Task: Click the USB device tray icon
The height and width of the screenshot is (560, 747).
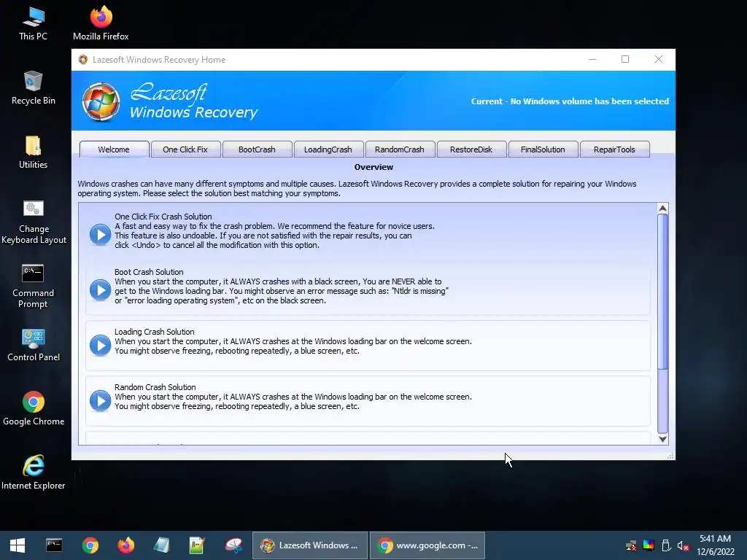Action: pyautogui.click(x=666, y=545)
